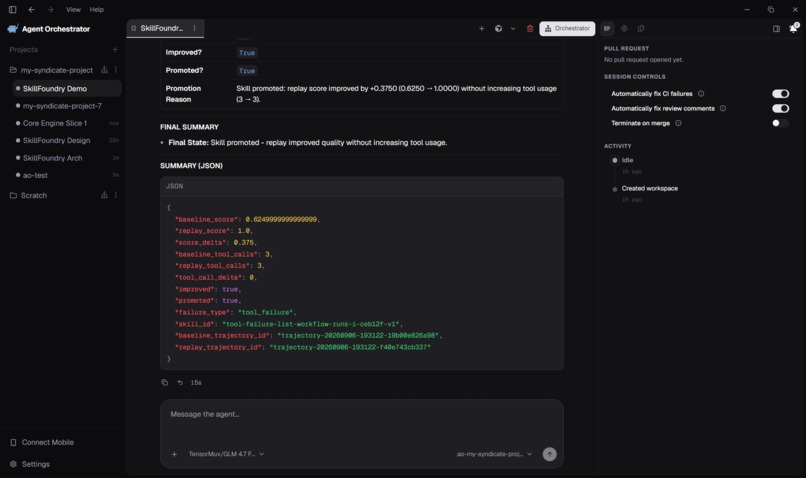Screen dimensions: 806x478
Task: Open the Core Engine Slice 1 session
Action: (67, 123)
